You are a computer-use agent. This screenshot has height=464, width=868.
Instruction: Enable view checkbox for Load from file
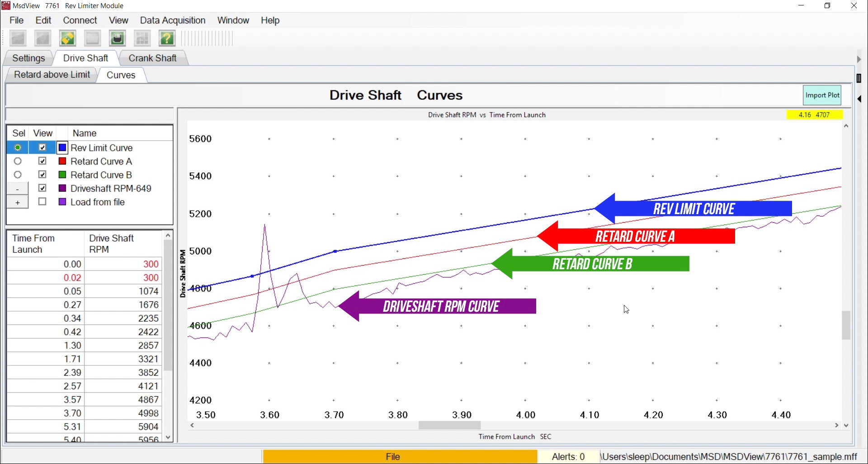pos(42,202)
